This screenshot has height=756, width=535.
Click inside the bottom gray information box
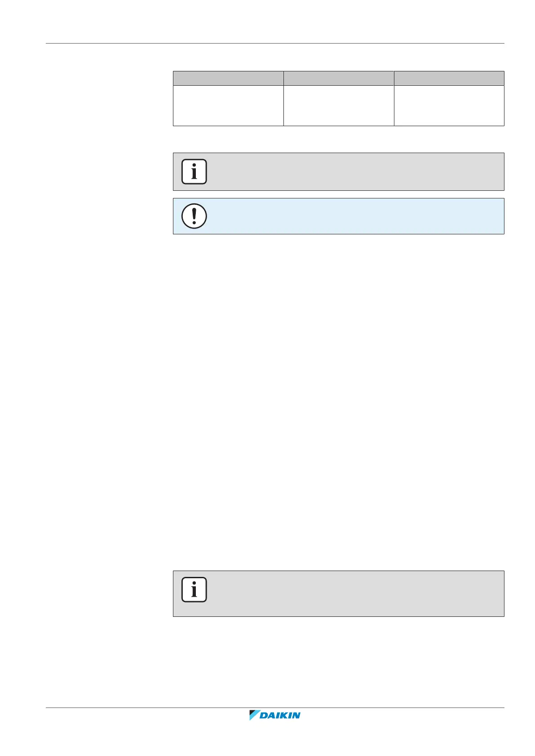[x=350, y=593]
